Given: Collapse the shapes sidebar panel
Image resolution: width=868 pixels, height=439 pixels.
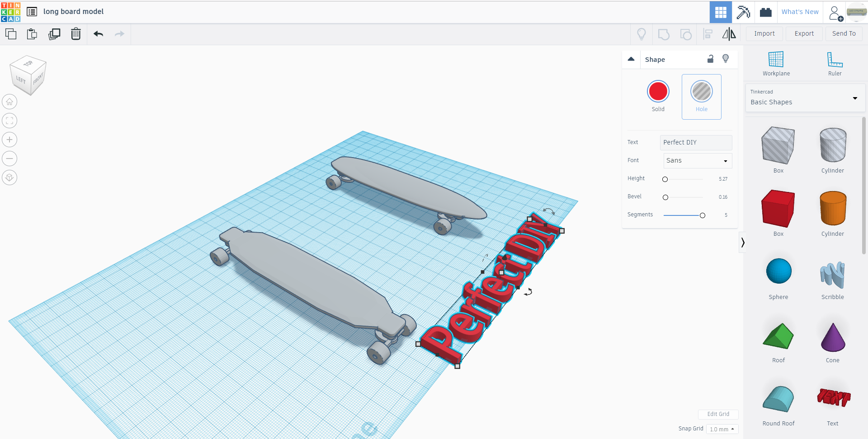Looking at the screenshot, I should point(742,243).
